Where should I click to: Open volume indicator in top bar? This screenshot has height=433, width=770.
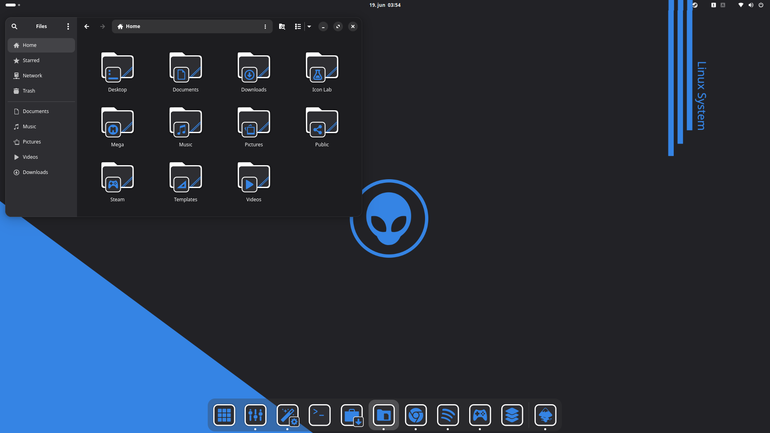[x=751, y=5]
